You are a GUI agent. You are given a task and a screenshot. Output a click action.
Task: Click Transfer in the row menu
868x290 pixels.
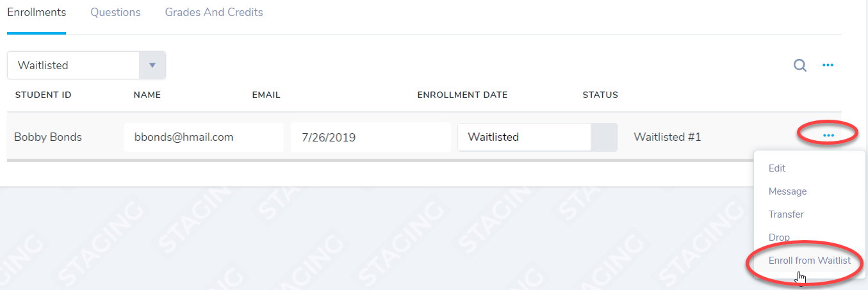click(785, 214)
